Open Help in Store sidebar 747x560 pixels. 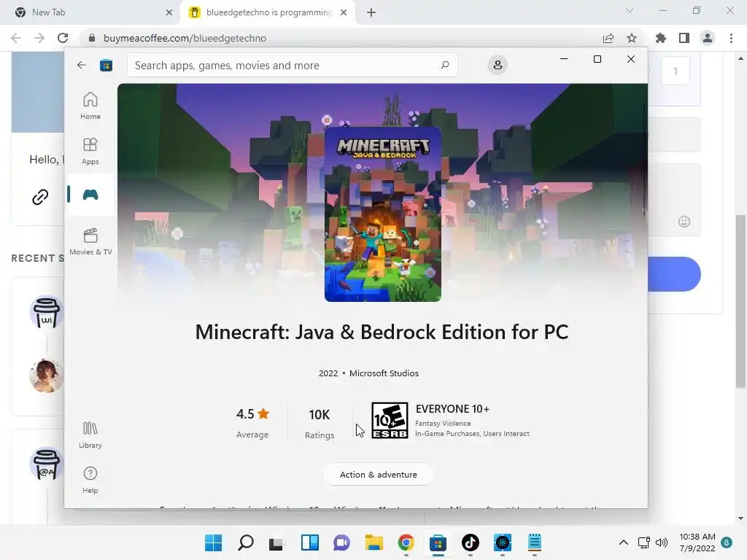[x=90, y=480]
